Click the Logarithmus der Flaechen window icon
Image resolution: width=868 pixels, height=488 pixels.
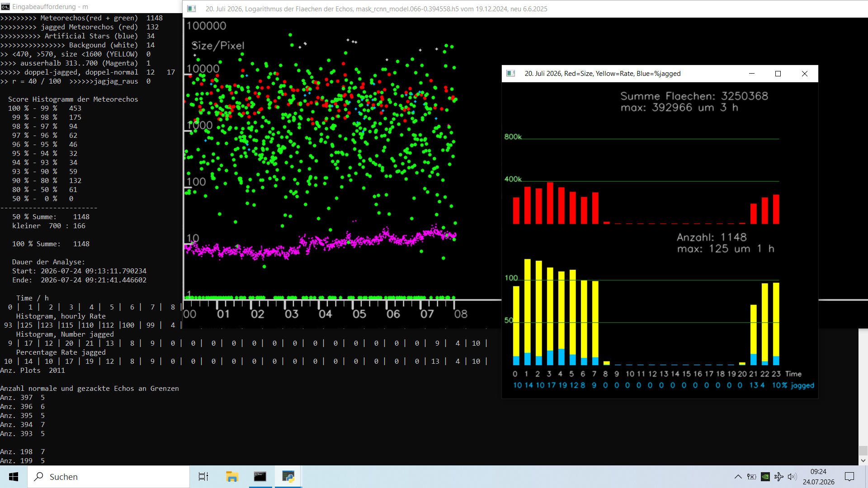point(192,9)
